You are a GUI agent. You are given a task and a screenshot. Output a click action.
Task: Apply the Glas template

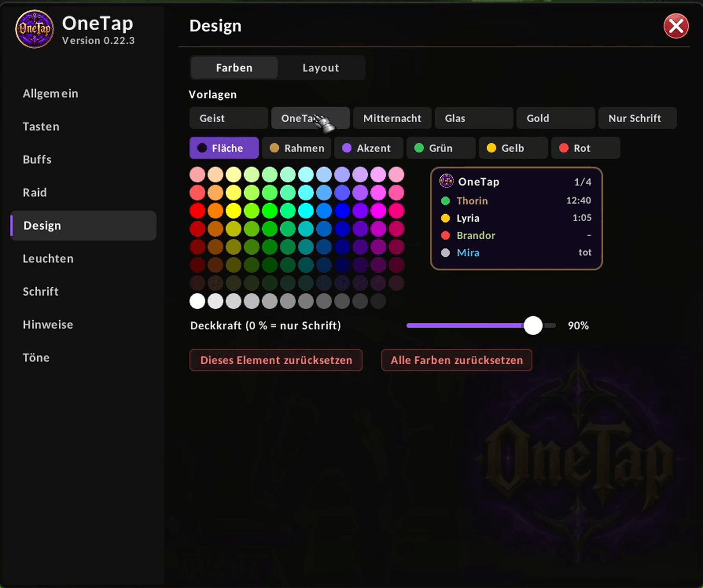(474, 118)
